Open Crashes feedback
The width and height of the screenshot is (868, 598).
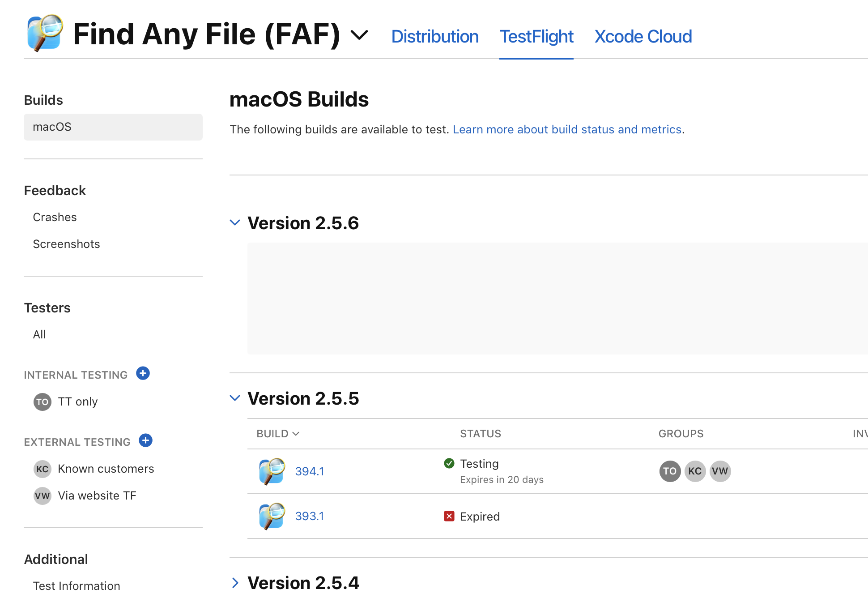point(55,217)
